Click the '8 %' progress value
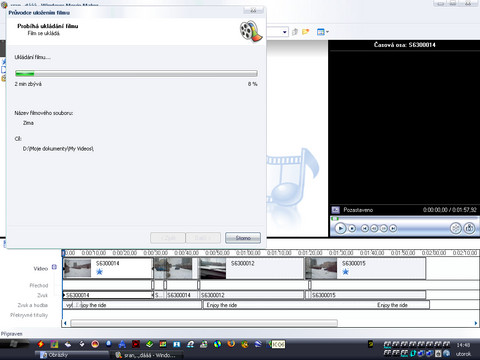Viewport: 480px width, 360px height. tap(252, 84)
